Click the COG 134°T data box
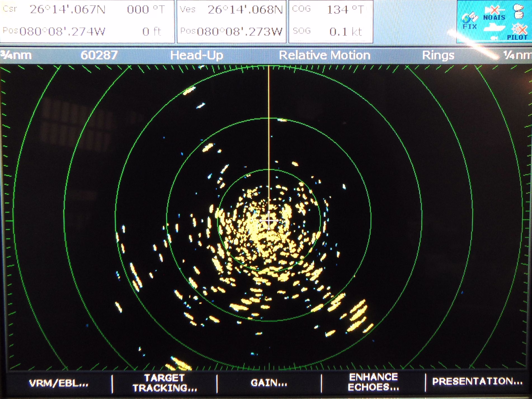 (331, 22)
